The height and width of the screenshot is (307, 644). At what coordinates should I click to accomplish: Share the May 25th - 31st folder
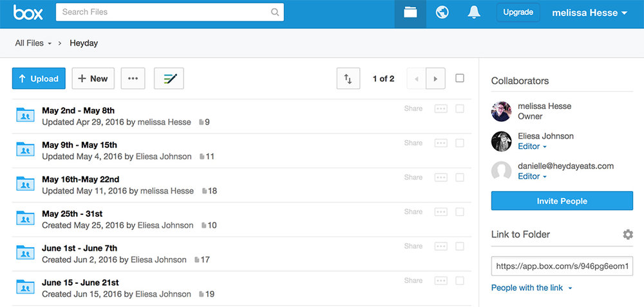pos(413,212)
